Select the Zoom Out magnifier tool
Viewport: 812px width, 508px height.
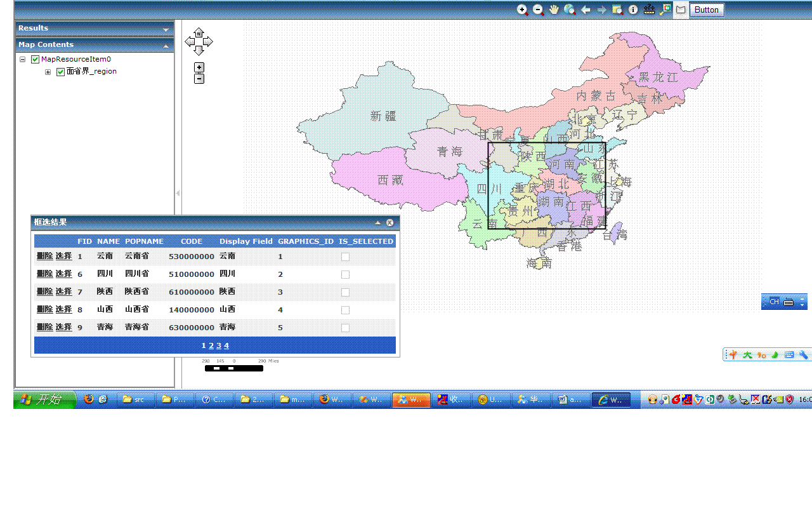[538, 10]
